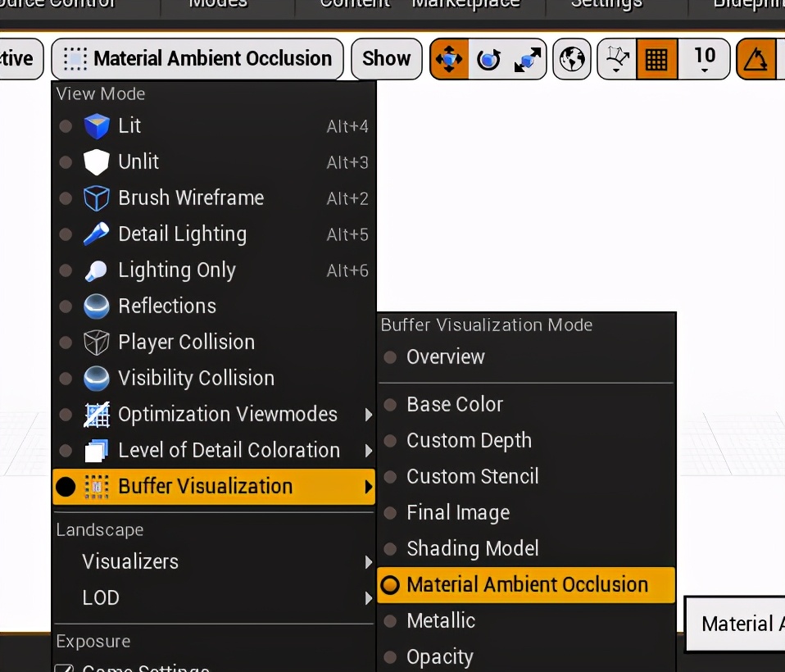This screenshot has width=785, height=672.
Task: Click the Visibility Collision sphere icon
Action: [x=97, y=378]
